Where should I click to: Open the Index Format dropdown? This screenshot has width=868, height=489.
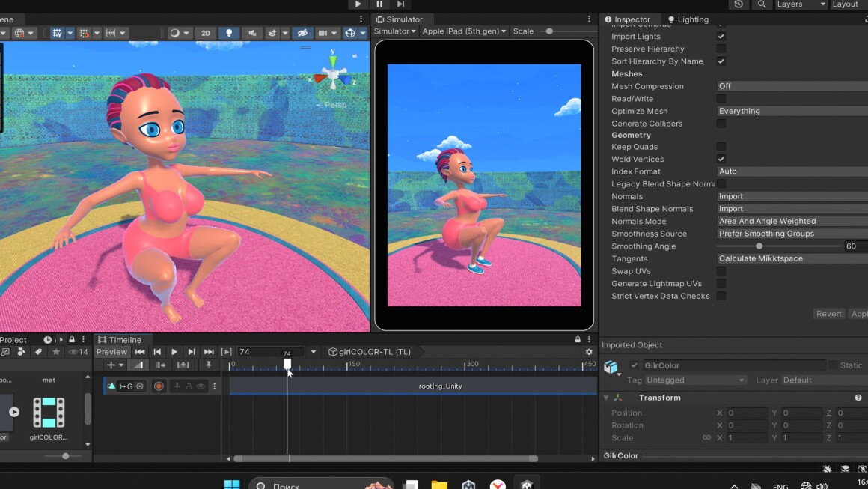coord(792,171)
